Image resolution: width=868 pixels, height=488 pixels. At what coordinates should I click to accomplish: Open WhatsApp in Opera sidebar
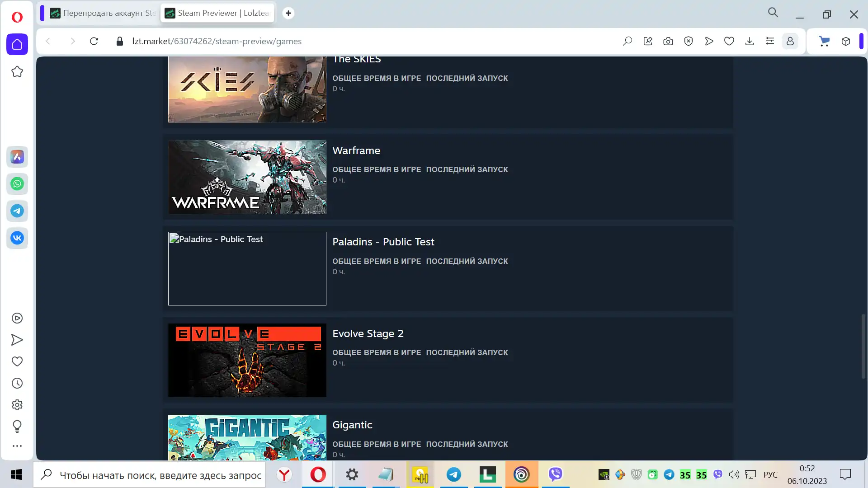pyautogui.click(x=17, y=184)
